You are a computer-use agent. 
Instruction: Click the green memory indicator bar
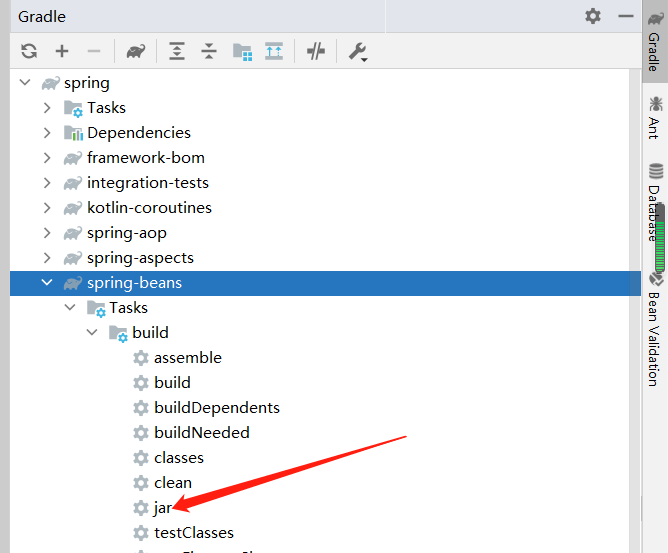tap(660, 239)
